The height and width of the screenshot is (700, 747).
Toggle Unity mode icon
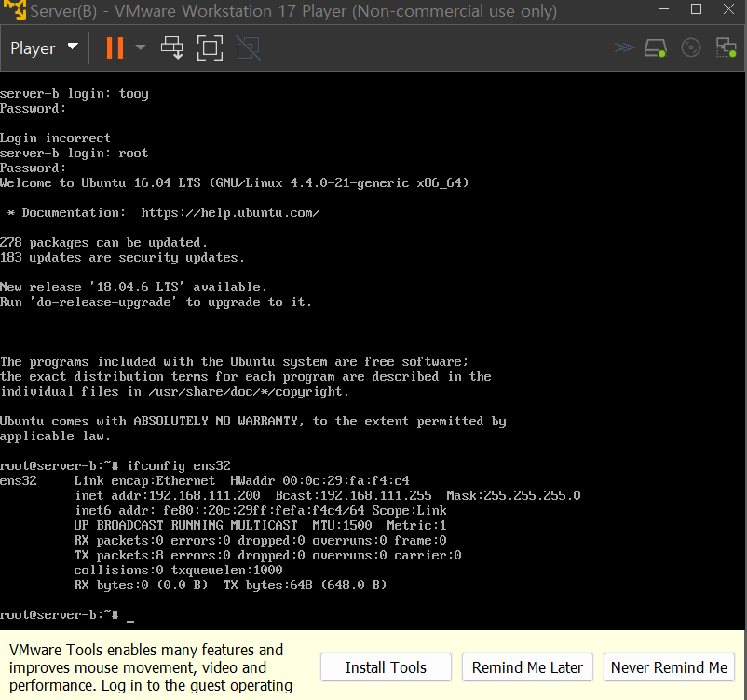click(248, 47)
